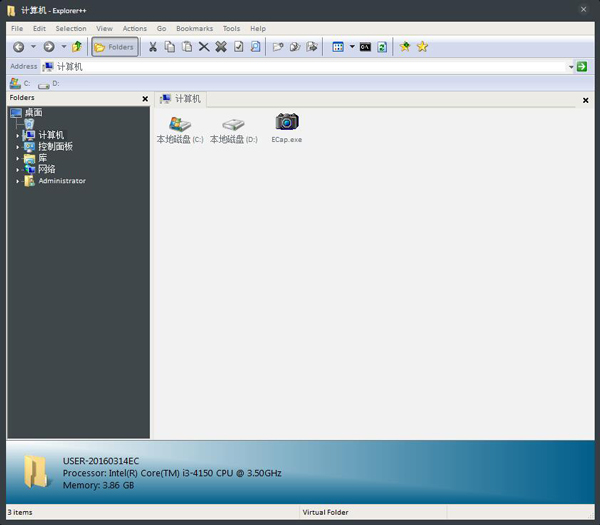Open the Edit menu
Image resolution: width=600 pixels, height=525 pixels.
(39, 28)
